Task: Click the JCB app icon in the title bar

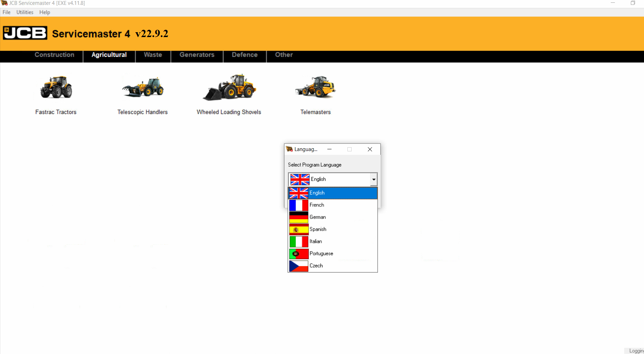Action: tap(4, 3)
